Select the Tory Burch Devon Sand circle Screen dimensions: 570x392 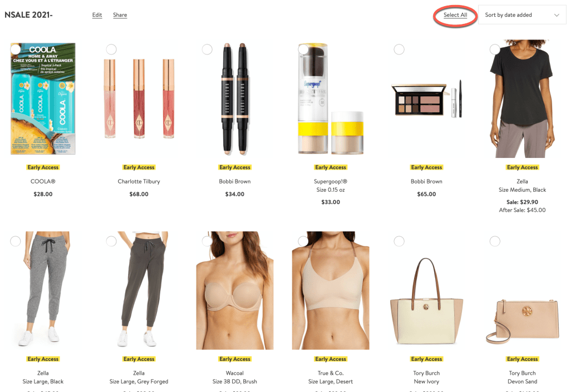[x=495, y=241]
